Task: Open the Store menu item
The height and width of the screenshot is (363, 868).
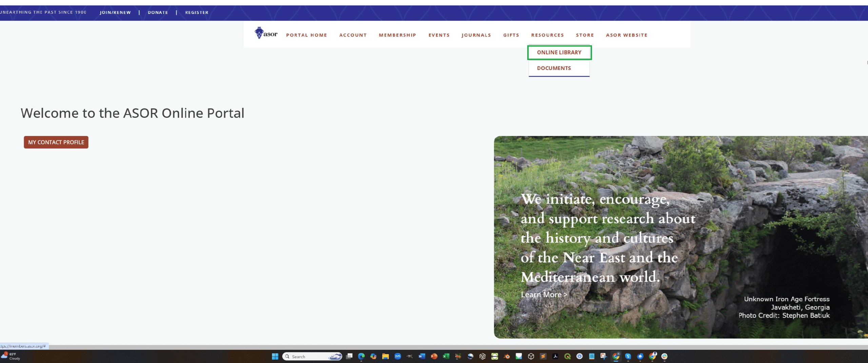Action: click(x=585, y=35)
